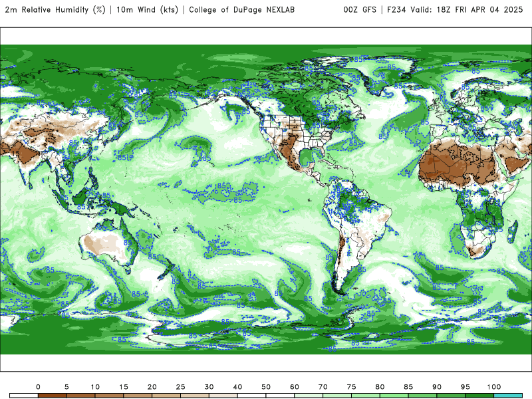Click the '5' color scale label
Screen dimensions: 532x399
(66, 387)
